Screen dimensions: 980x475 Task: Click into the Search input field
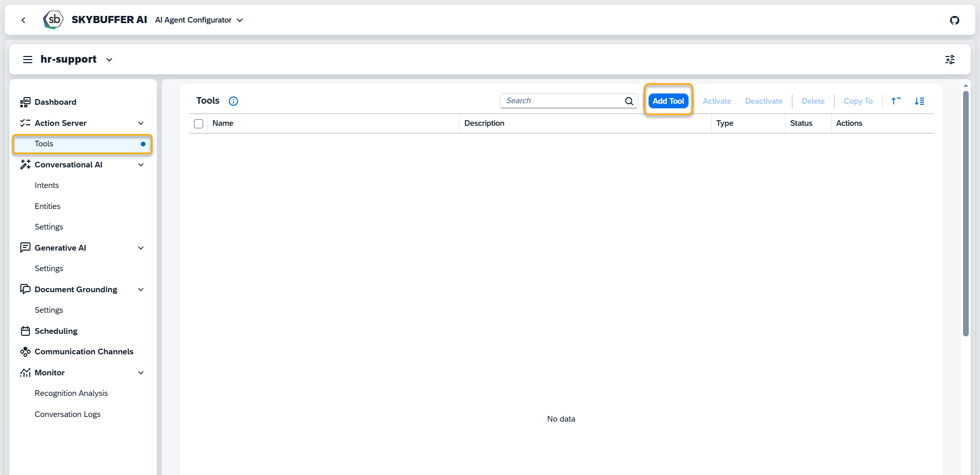coord(562,101)
